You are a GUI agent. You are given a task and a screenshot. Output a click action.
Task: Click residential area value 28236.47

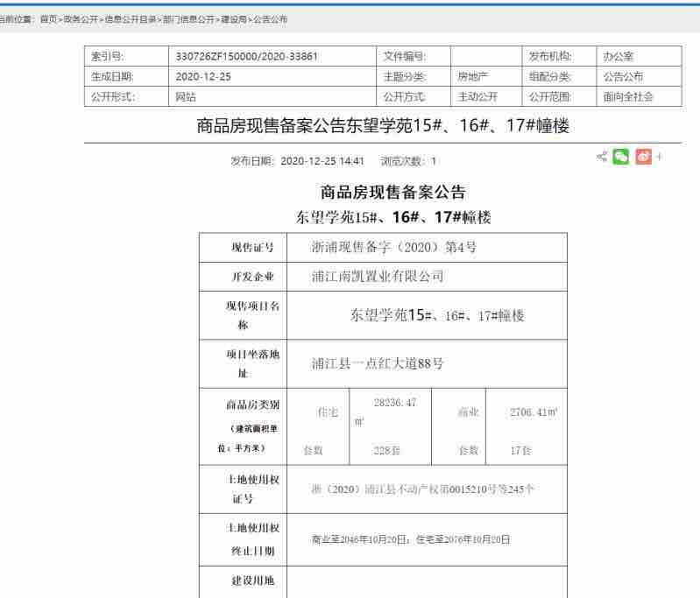point(394,403)
